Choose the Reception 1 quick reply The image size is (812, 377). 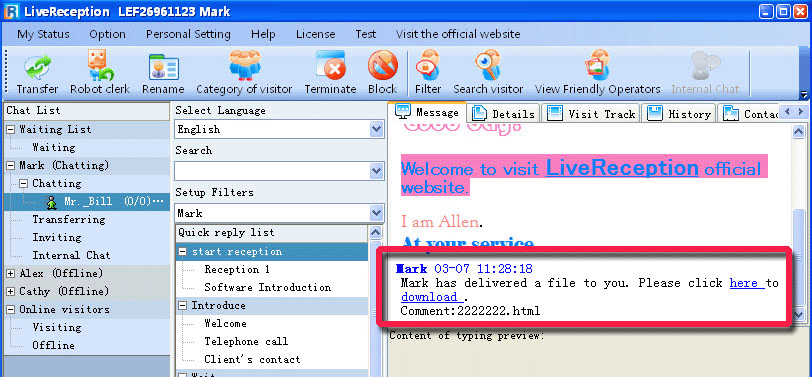tap(237, 270)
